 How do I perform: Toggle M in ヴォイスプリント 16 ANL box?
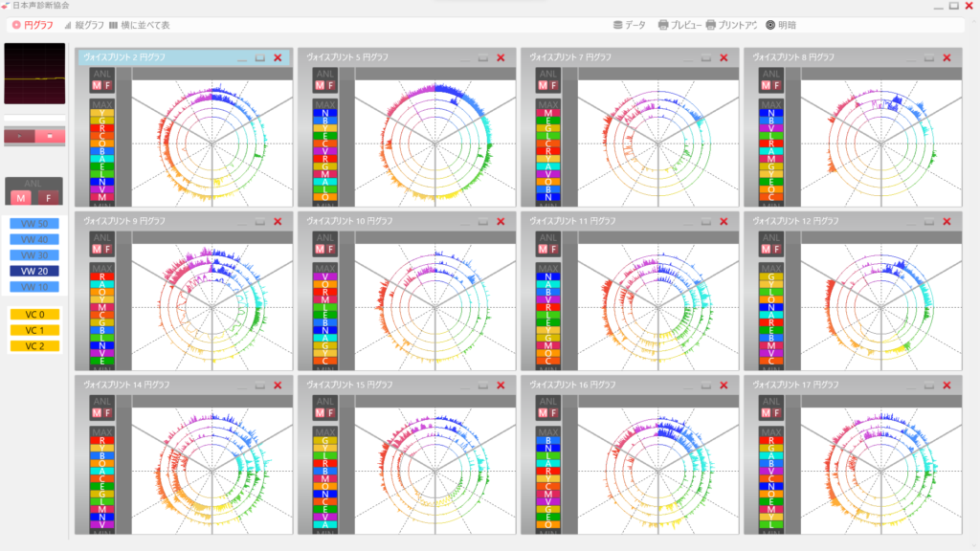pyautogui.click(x=544, y=412)
